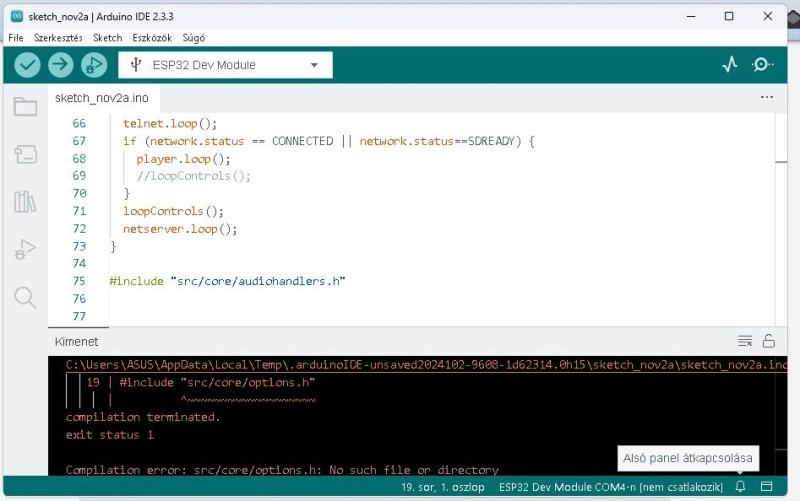Click line number 72 in the gutter
Viewport: 800px width, 501px height.
[x=79, y=229]
